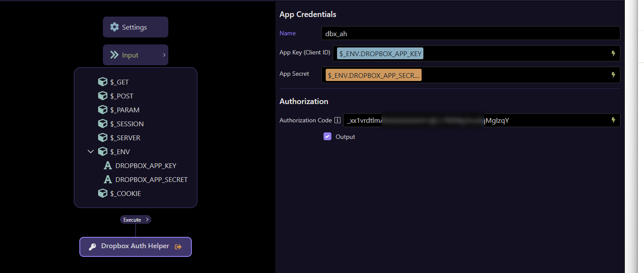Click the lightning bolt beside App Key field
This screenshot has width=644, height=273.
pyautogui.click(x=613, y=53)
